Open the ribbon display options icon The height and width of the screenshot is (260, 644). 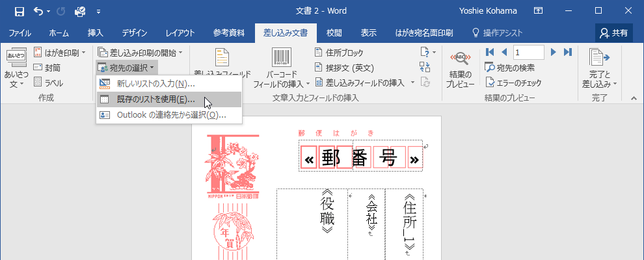coord(537,11)
